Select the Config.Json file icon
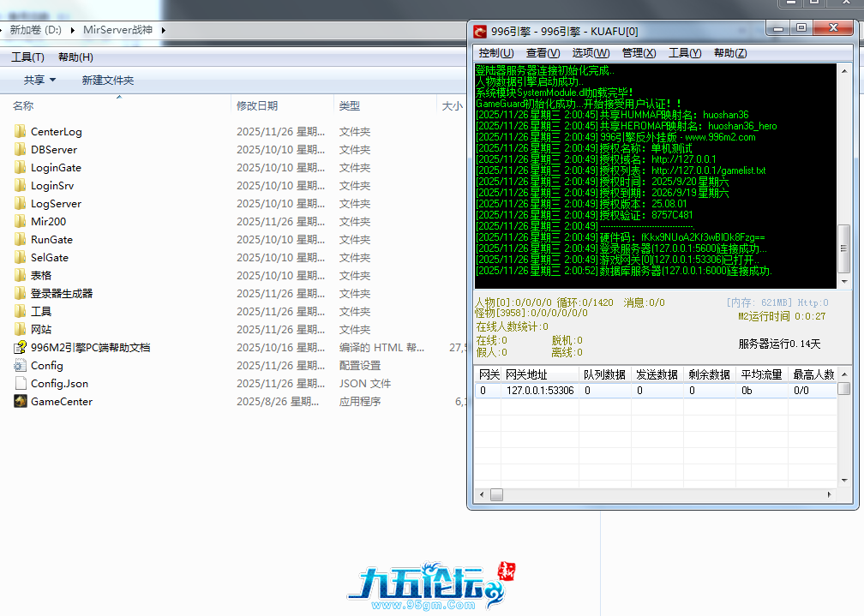 point(21,384)
